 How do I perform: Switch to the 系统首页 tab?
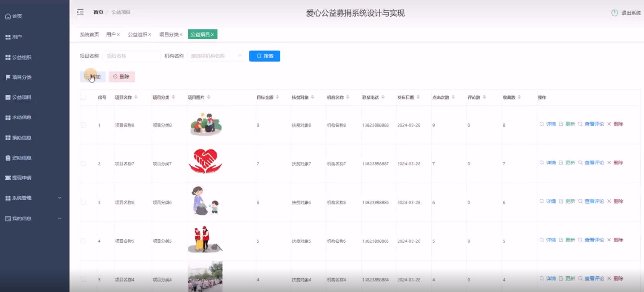(x=89, y=34)
